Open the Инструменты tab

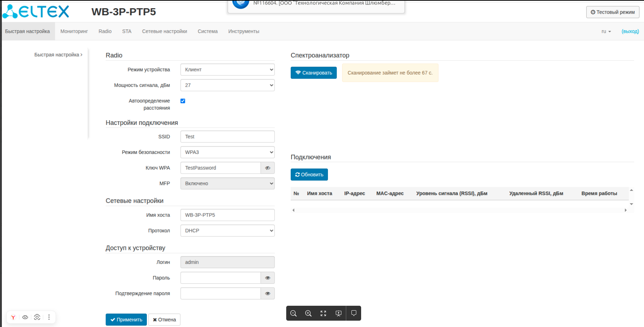(x=244, y=31)
